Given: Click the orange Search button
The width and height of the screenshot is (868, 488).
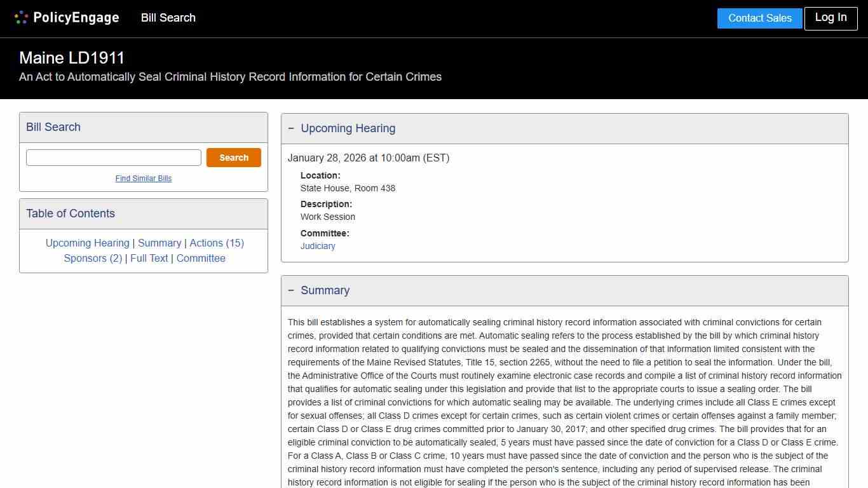Looking at the screenshot, I should [x=234, y=158].
